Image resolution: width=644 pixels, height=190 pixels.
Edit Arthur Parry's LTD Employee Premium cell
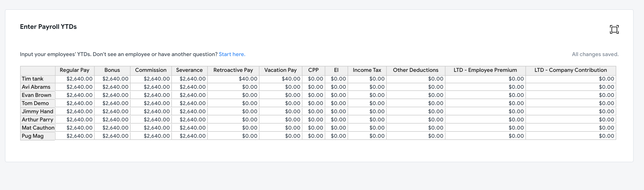(485, 120)
